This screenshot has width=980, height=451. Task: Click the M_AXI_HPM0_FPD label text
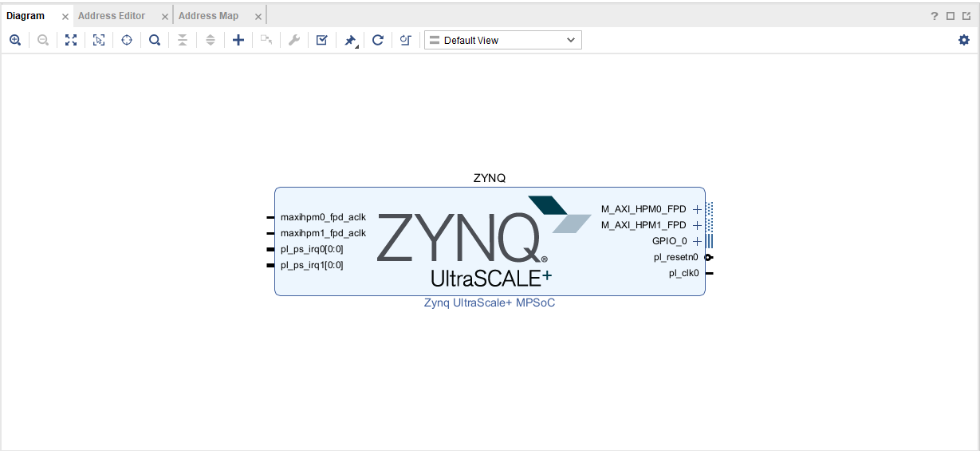click(643, 209)
